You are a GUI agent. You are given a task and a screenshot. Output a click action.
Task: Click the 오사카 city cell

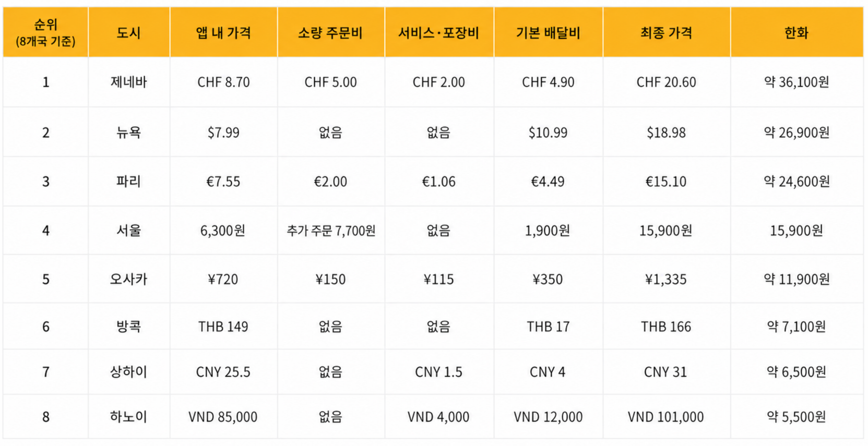coord(129,279)
